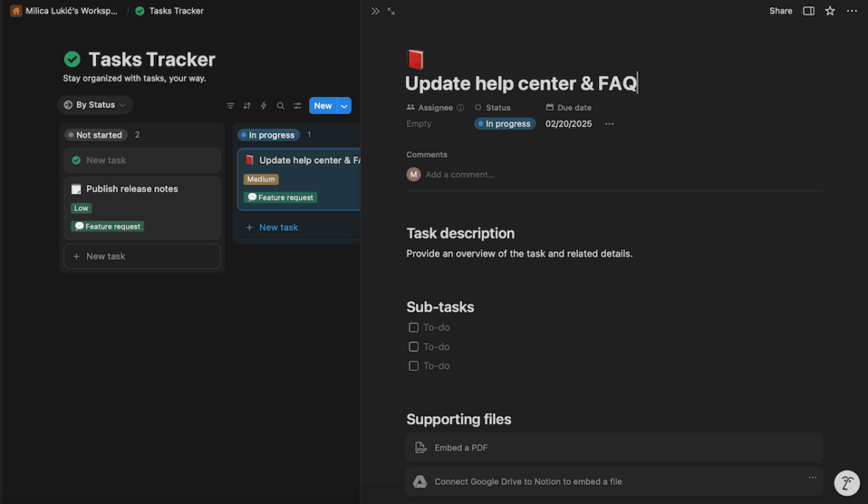Click Share in the top bar
The image size is (868, 504).
(x=780, y=10)
